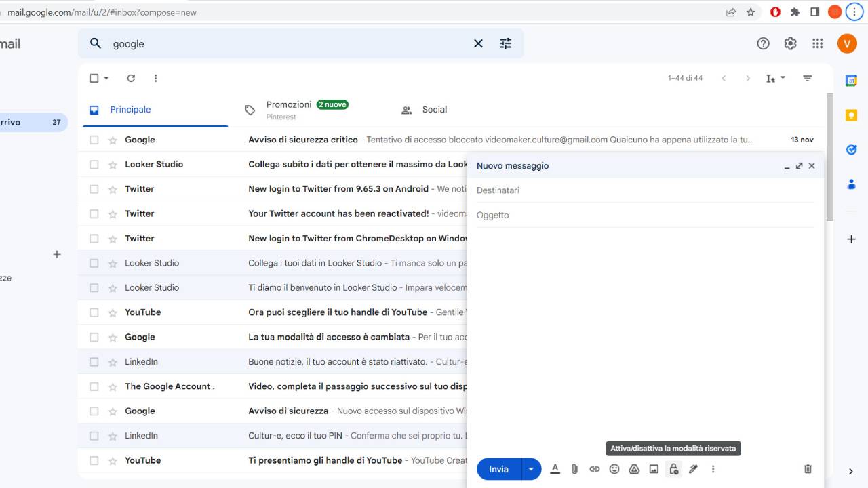Star The Google Account email
Screen dimensions: 868x488
click(113, 386)
